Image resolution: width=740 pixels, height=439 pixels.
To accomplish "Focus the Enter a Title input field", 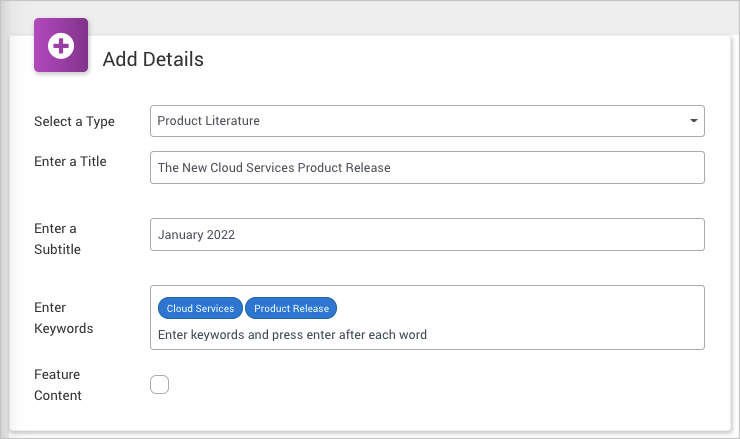I will pos(427,168).
